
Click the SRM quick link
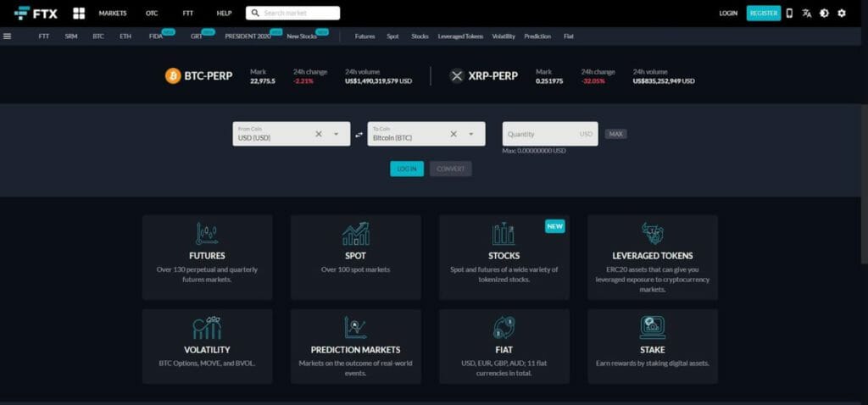click(x=71, y=36)
